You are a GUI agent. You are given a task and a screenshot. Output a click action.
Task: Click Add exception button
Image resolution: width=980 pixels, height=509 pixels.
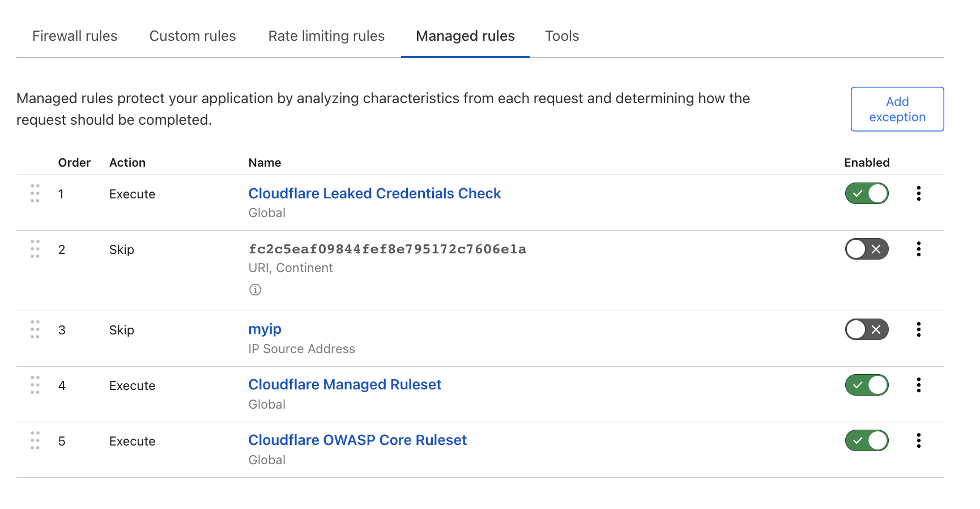tap(897, 109)
